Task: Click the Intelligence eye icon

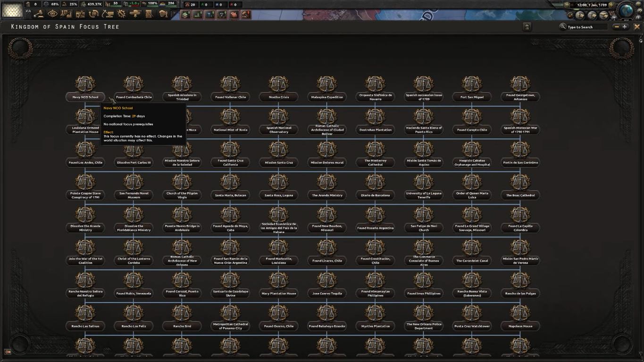Action: pyautogui.click(x=52, y=14)
